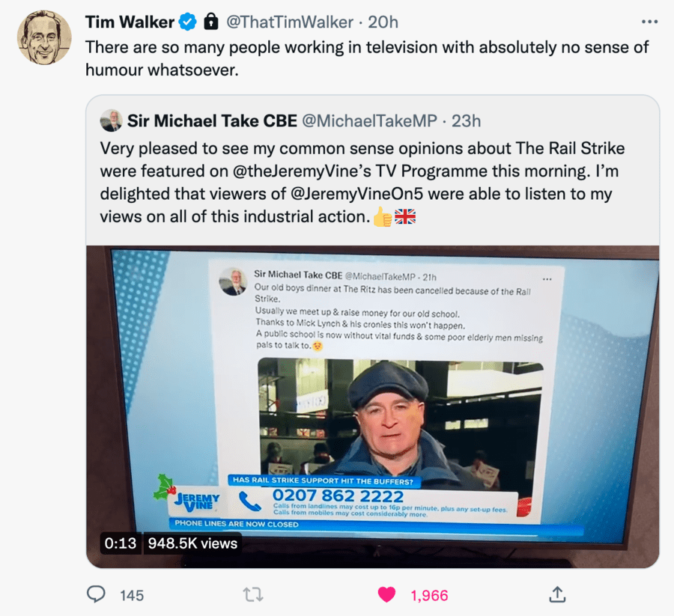Screen dimensions: 674x616
Task: Click the padlock icon beside Tim Walker
Action: click(210, 22)
